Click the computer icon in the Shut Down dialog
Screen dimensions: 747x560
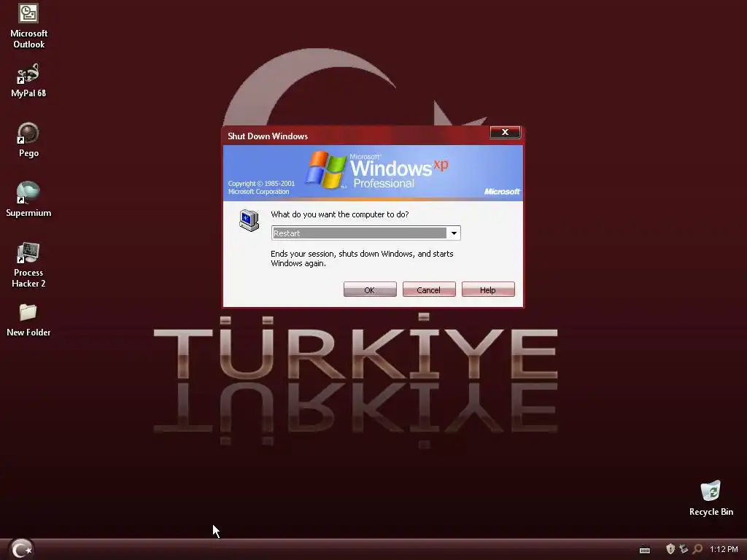(x=249, y=220)
